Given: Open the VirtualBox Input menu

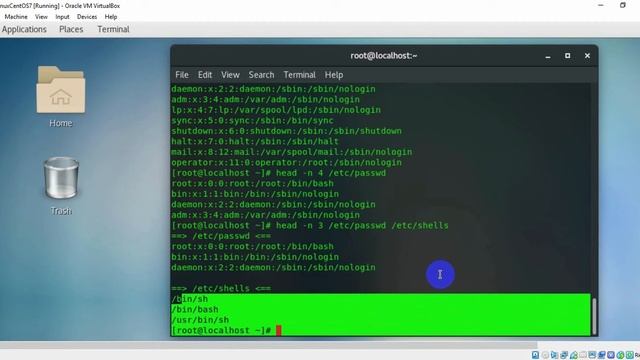Looking at the screenshot, I should 62,17.
